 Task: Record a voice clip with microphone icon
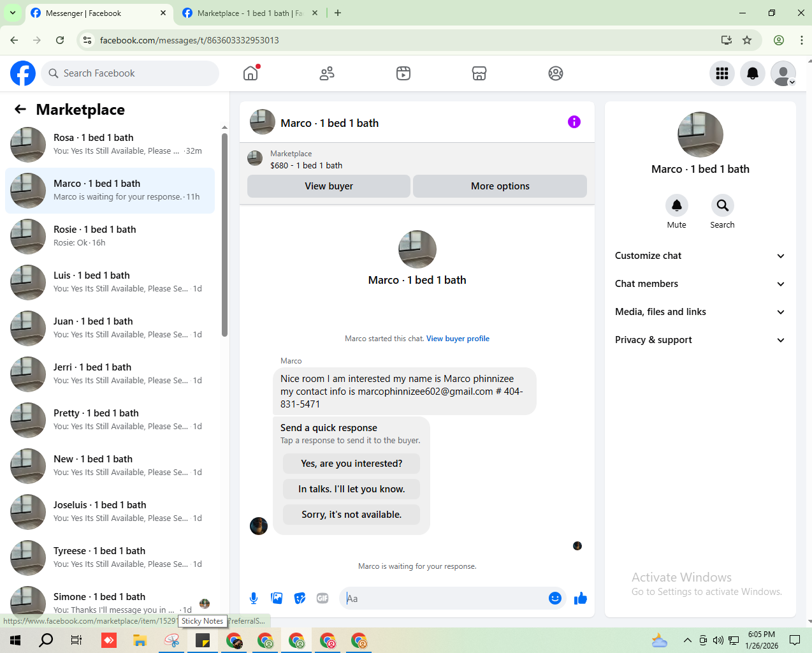point(254,598)
